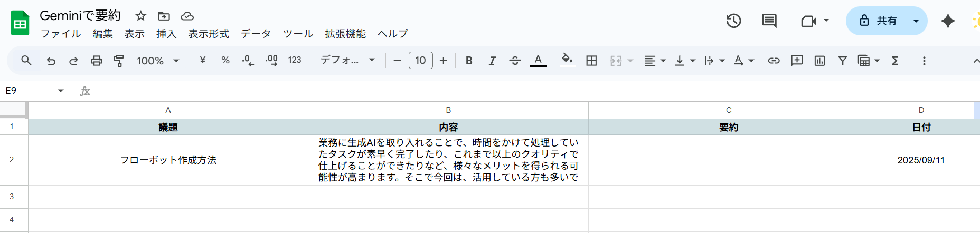Open Gemini sparkle icon

948,21
